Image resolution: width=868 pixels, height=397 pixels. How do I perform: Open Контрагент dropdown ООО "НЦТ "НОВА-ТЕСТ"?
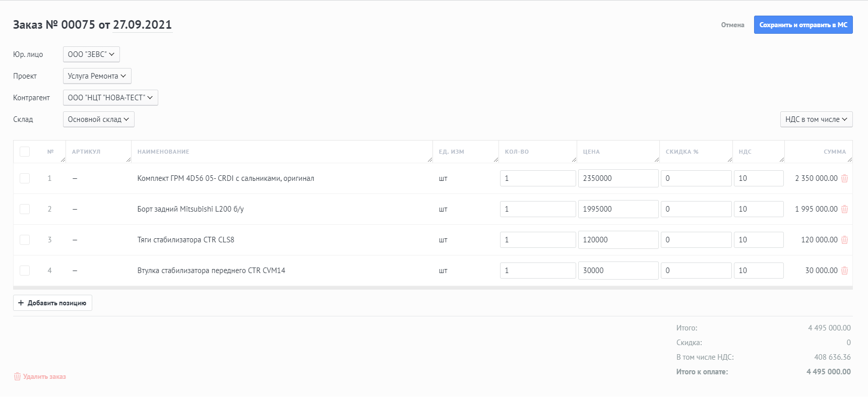[110, 98]
